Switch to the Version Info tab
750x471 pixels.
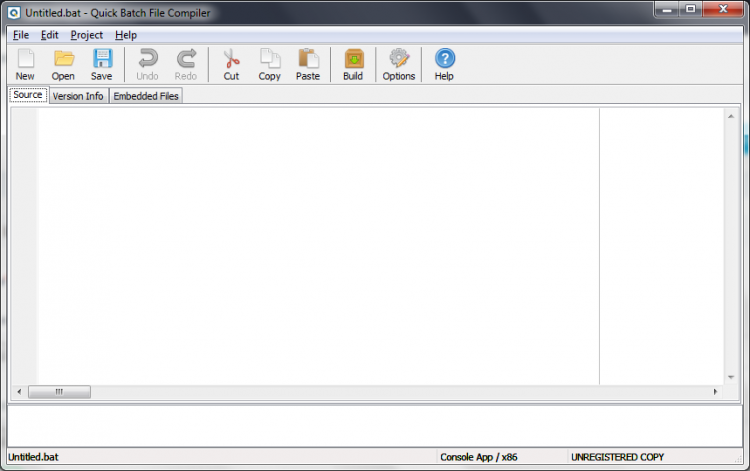78,96
